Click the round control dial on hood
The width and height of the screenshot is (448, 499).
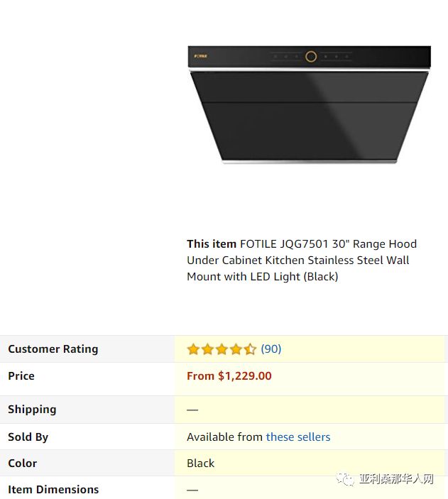(311, 57)
